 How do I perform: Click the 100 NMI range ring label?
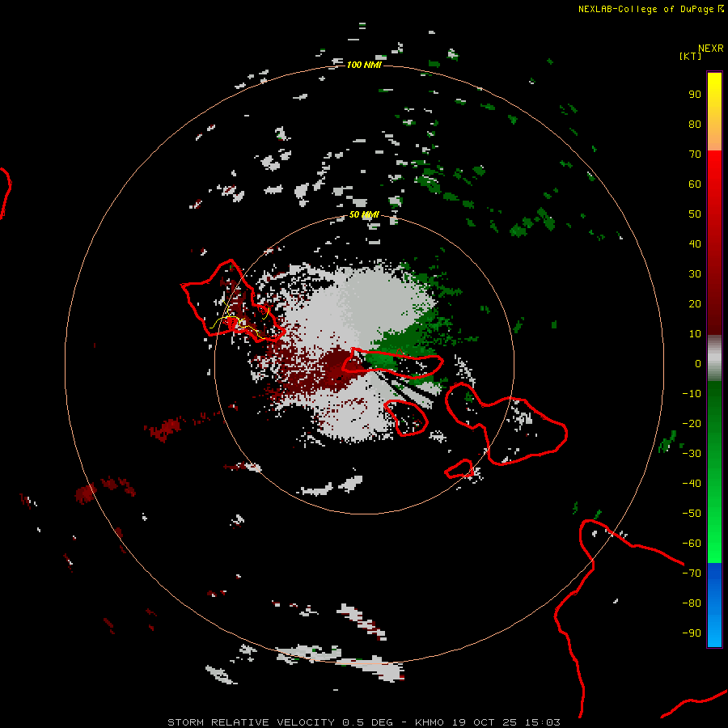(x=364, y=65)
